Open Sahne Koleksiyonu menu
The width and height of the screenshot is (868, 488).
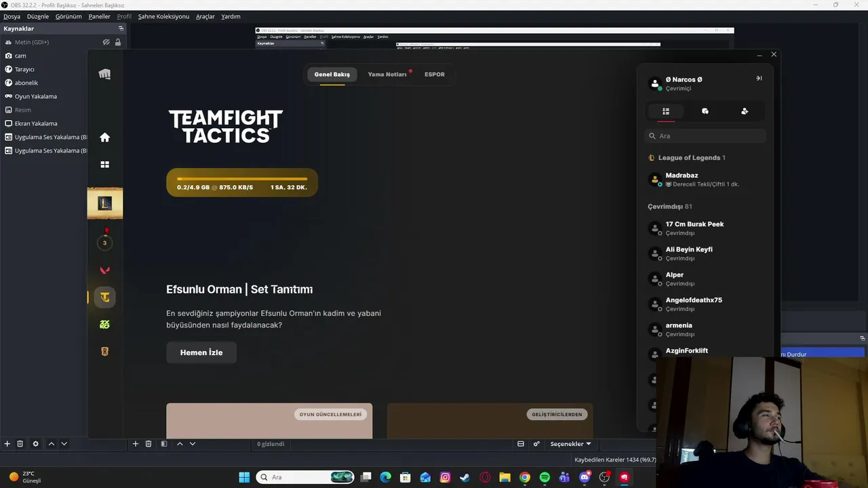point(163,16)
